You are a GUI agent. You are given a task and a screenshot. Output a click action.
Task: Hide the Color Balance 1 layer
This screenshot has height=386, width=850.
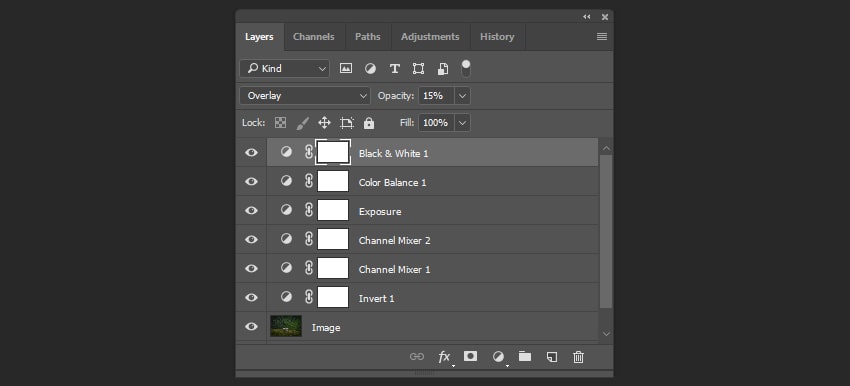(252, 182)
